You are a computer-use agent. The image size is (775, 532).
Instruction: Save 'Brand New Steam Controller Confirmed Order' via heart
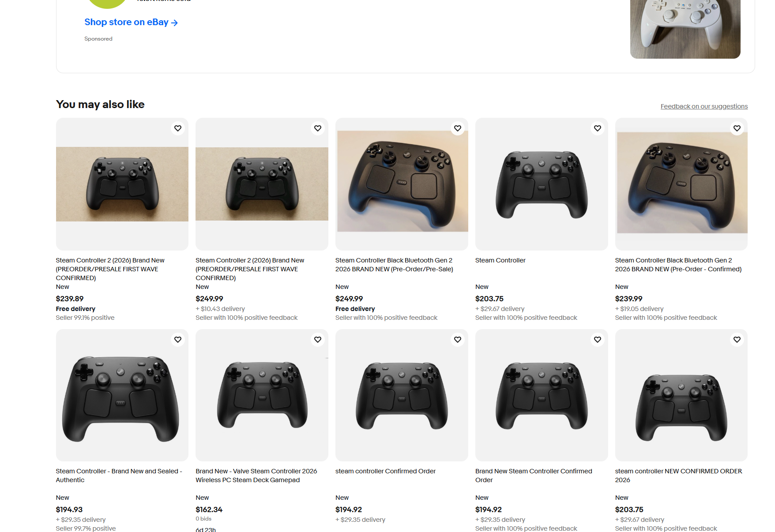coord(598,340)
